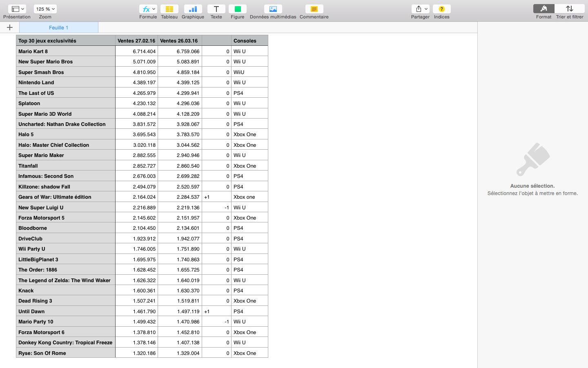Image resolution: width=588 pixels, height=368 pixels.
Task: Click value 1.942.077 for DriveClub
Action: pos(180,238)
